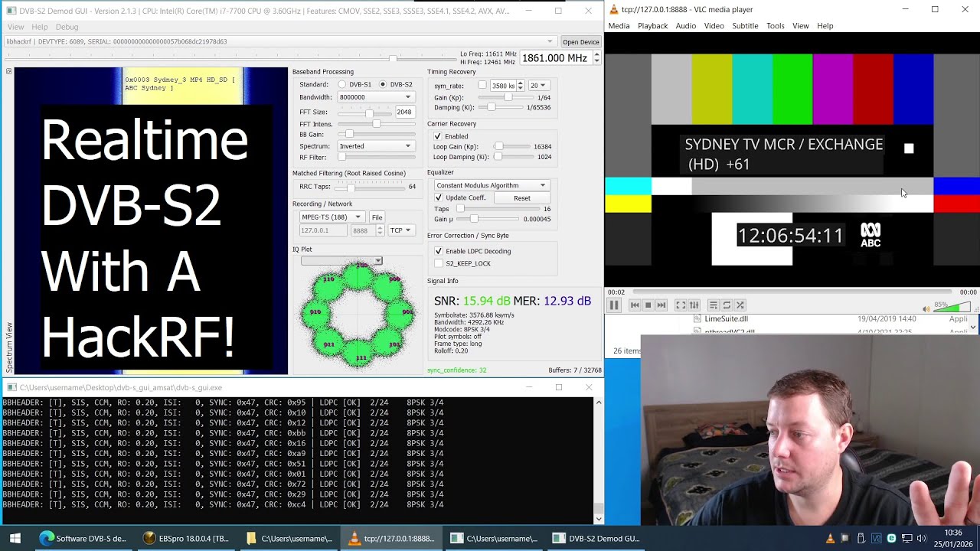Open the IQ Plot dropdown

coord(341,261)
